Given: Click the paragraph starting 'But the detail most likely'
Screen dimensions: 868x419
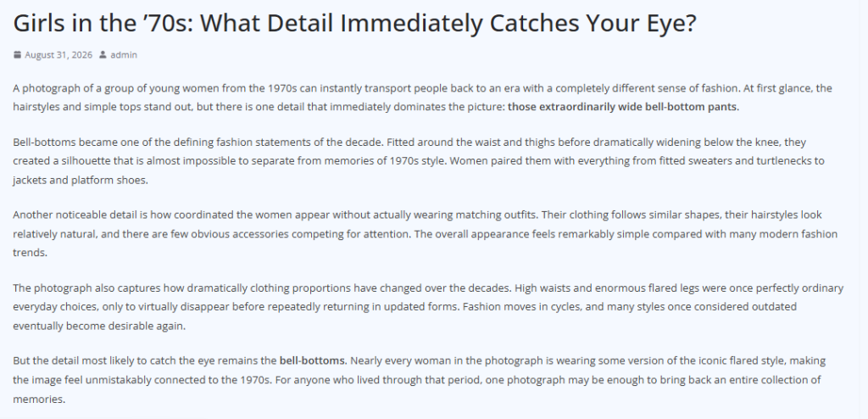Looking at the screenshot, I should tap(419, 380).
